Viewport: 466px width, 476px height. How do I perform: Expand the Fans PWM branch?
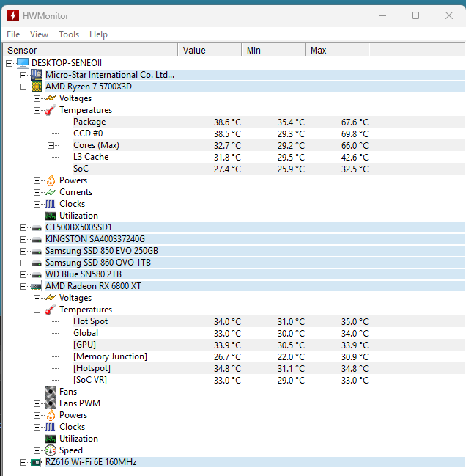[37, 403]
